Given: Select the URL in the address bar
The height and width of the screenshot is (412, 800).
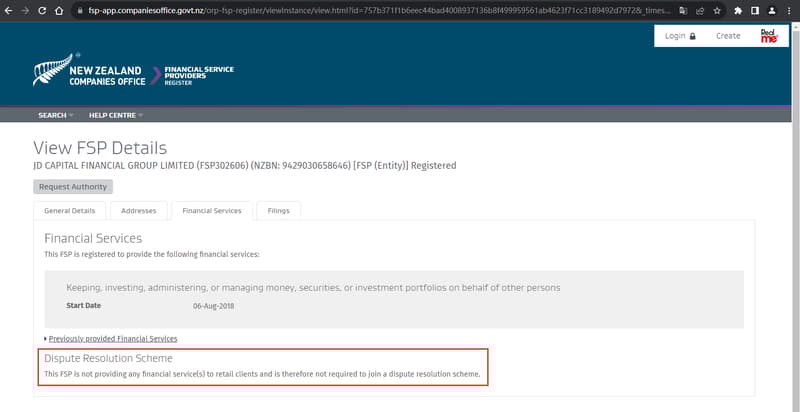Looking at the screenshot, I should tap(378, 10).
